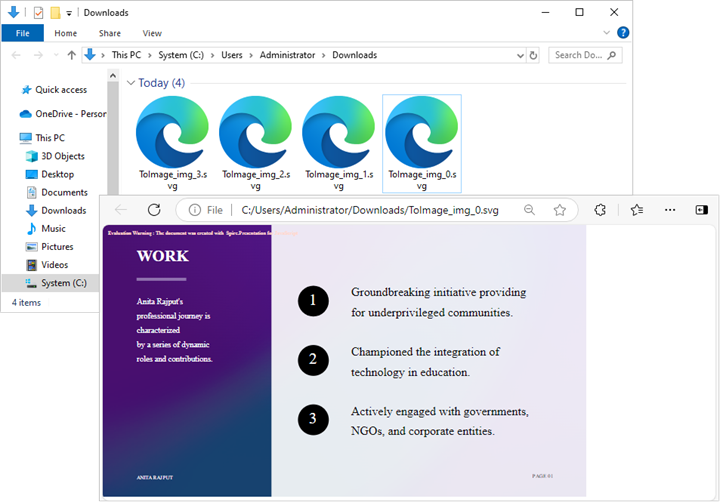The height and width of the screenshot is (502, 720).
Task: Select file ToImage_img_2.svg
Action: (256, 143)
